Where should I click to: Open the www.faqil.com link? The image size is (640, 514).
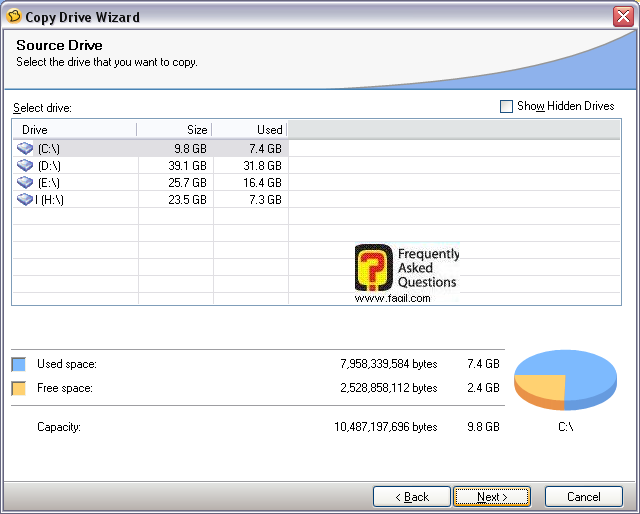[391, 298]
